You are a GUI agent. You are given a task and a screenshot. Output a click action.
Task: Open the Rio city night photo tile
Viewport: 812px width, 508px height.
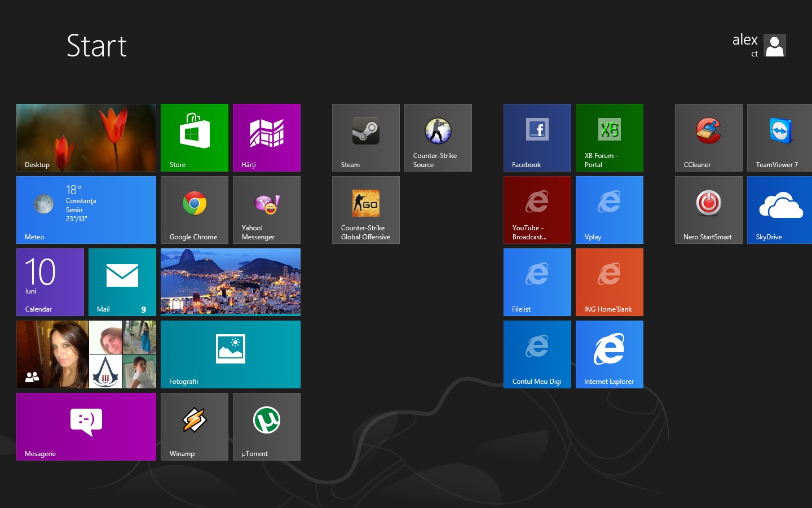click(x=231, y=282)
